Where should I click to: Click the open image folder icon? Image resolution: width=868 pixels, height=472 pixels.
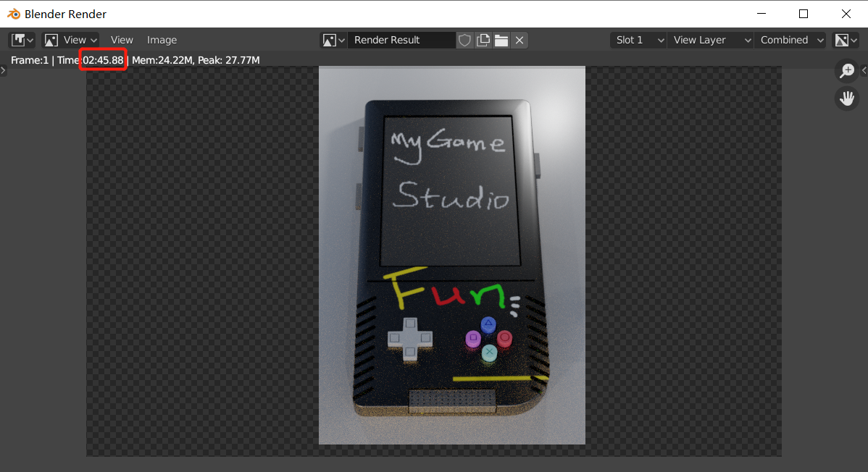click(501, 40)
